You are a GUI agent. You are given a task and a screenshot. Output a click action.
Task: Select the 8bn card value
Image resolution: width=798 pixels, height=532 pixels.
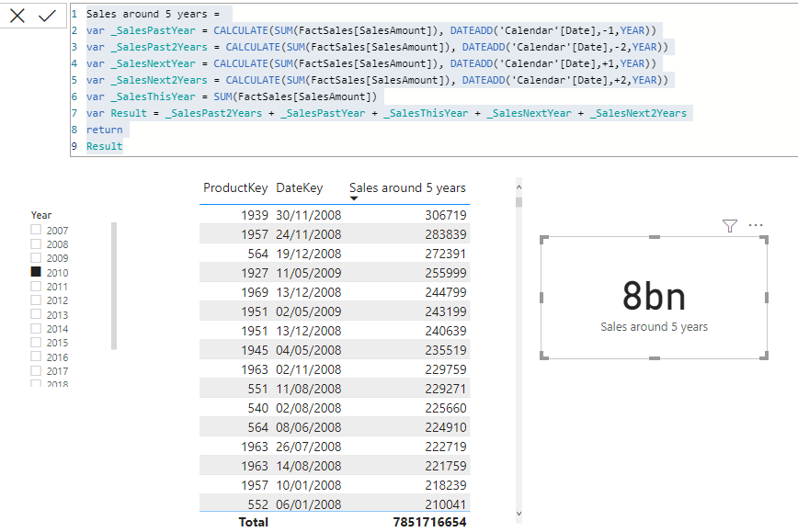click(x=654, y=296)
